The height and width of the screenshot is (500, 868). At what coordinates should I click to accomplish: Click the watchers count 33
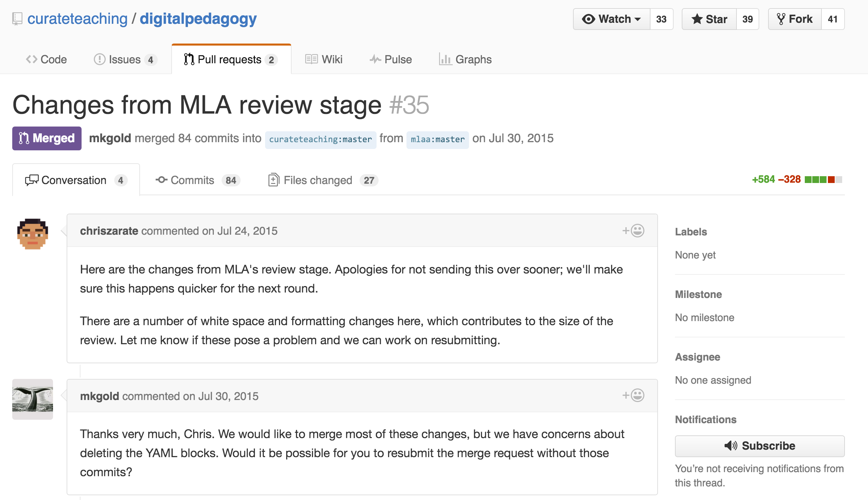tap(661, 19)
